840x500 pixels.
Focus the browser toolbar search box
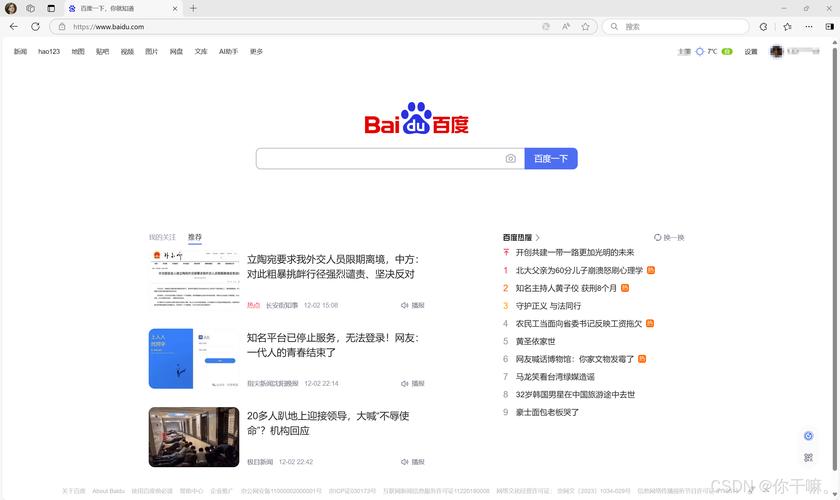coord(676,26)
